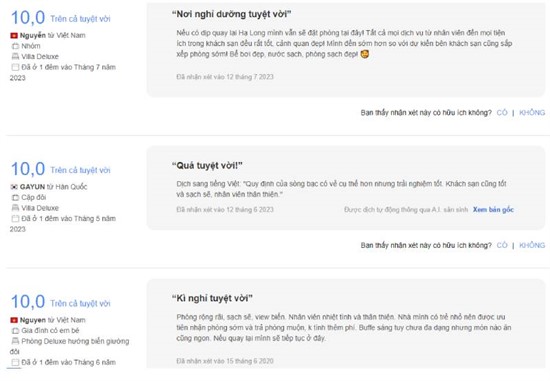Click the review title Kì nghỉ tuyệt vời
This screenshot has height=381, width=550.
coord(212,298)
